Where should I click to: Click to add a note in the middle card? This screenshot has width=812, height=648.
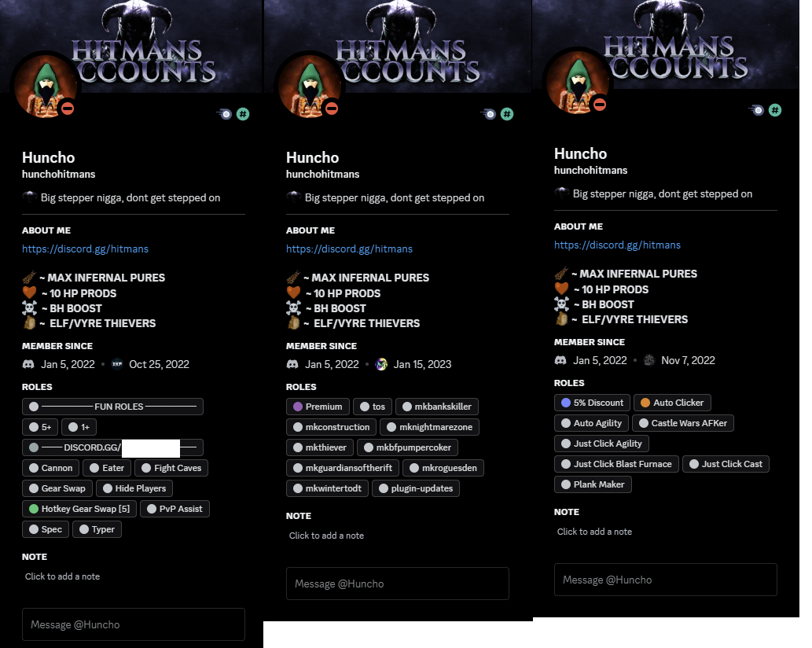[326, 536]
